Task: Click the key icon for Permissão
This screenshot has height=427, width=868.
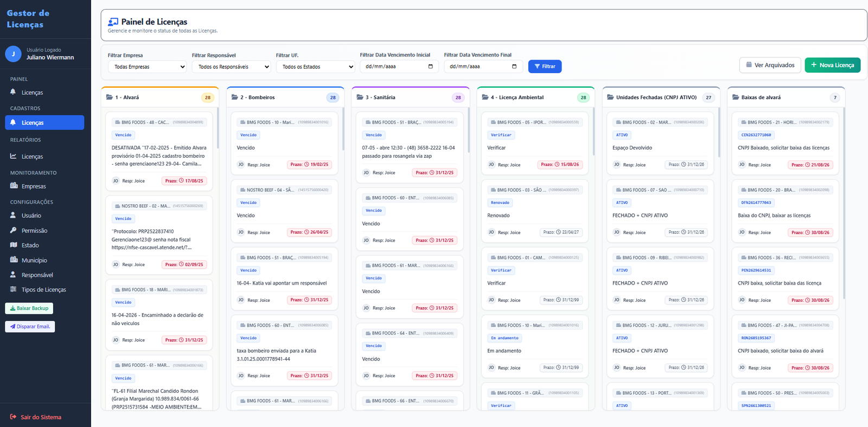Action: [x=13, y=230]
